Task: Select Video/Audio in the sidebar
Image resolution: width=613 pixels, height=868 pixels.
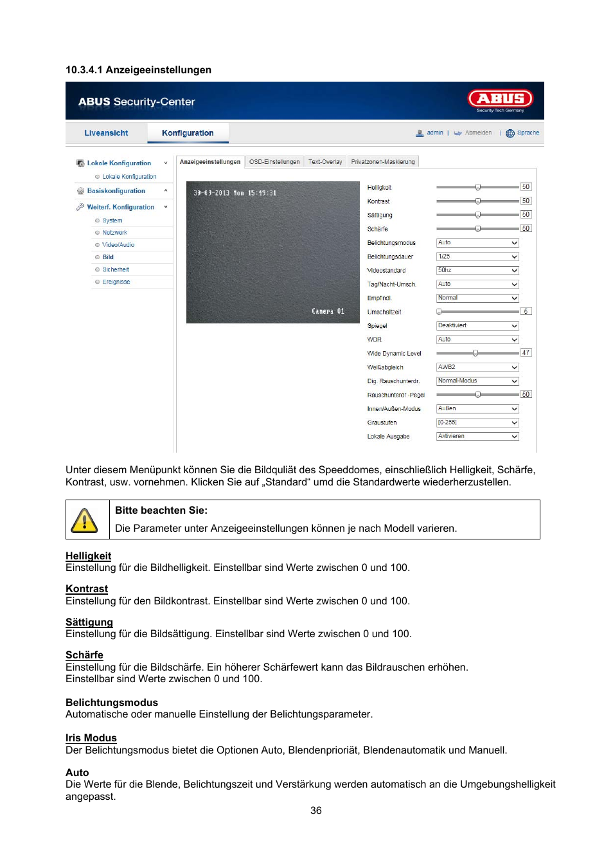Action: pos(118,245)
